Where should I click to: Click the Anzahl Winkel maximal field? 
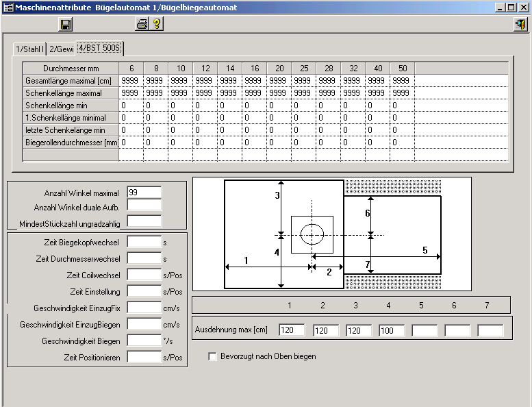coord(144,193)
